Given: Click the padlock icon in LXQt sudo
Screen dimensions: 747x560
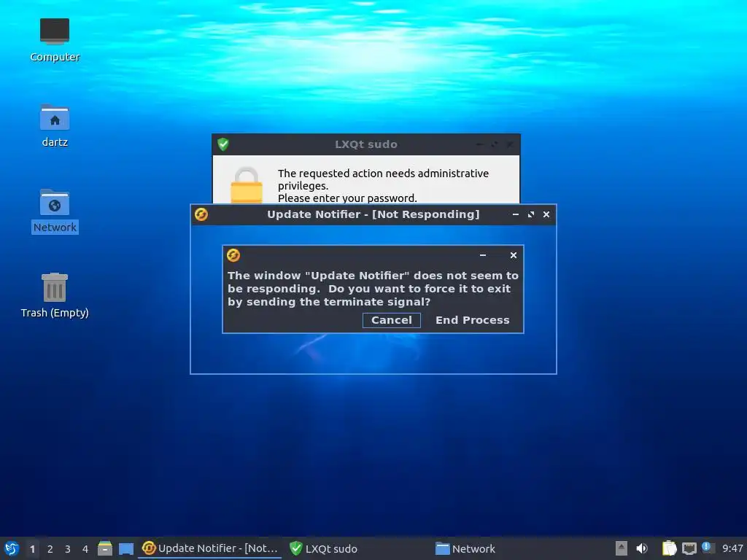Looking at the screenshot, I should pos(247,184).
